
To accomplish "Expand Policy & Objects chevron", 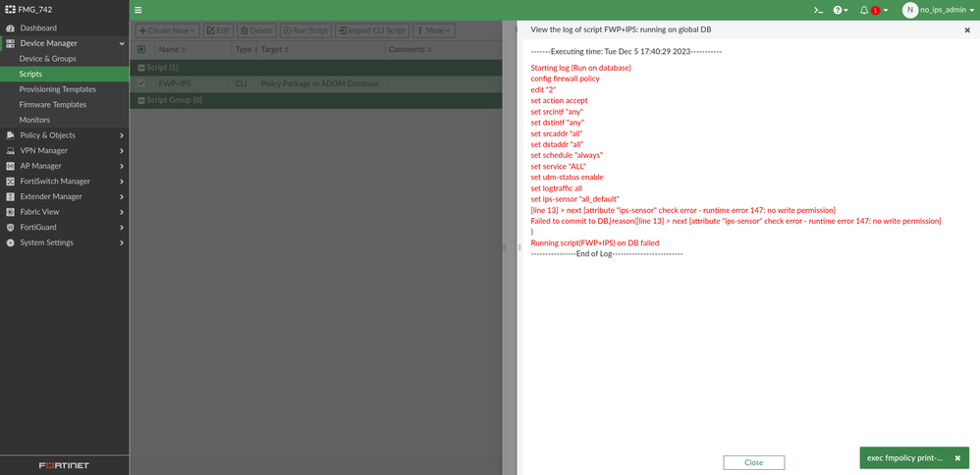I will pos(122,135).
